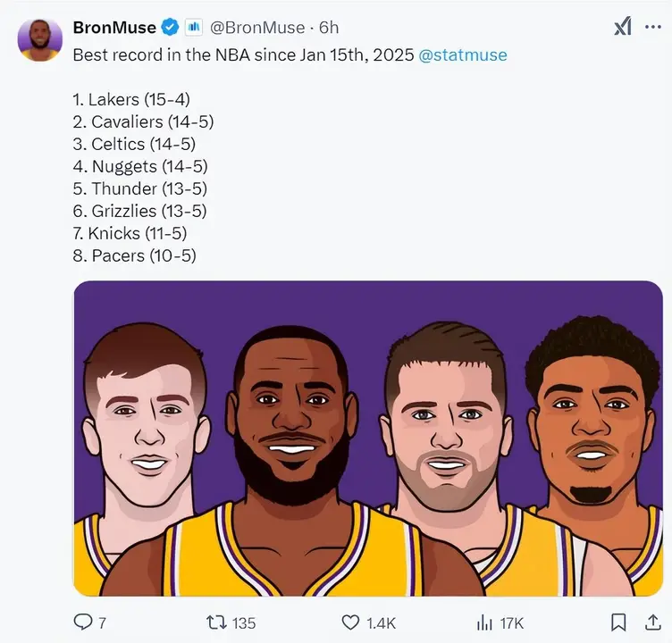Open the Grok xI icon
Screen dimensions: 672x643
click(623, 27)
